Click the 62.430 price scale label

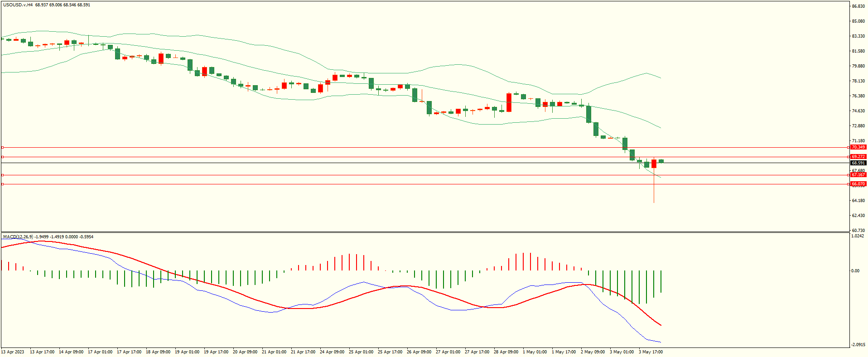click(x=858, y=216)
